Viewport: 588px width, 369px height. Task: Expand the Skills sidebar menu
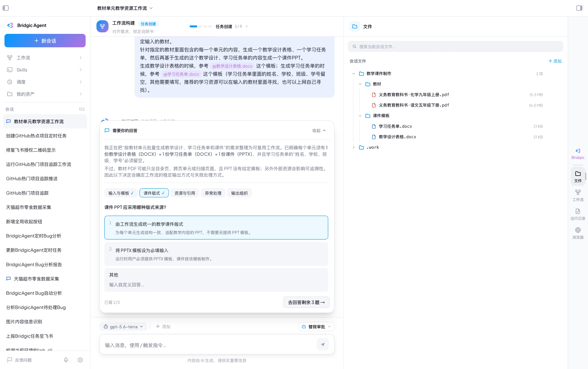tap(45, 70)
